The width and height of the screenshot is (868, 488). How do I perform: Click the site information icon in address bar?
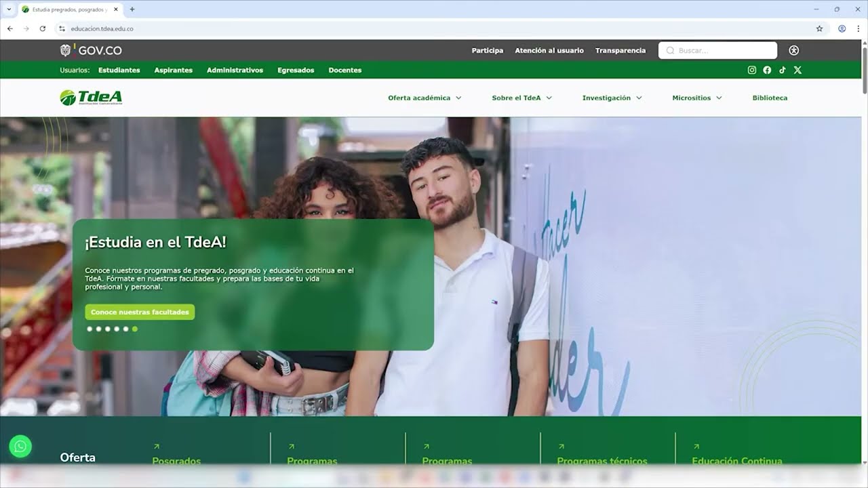(x=62, y=28)
